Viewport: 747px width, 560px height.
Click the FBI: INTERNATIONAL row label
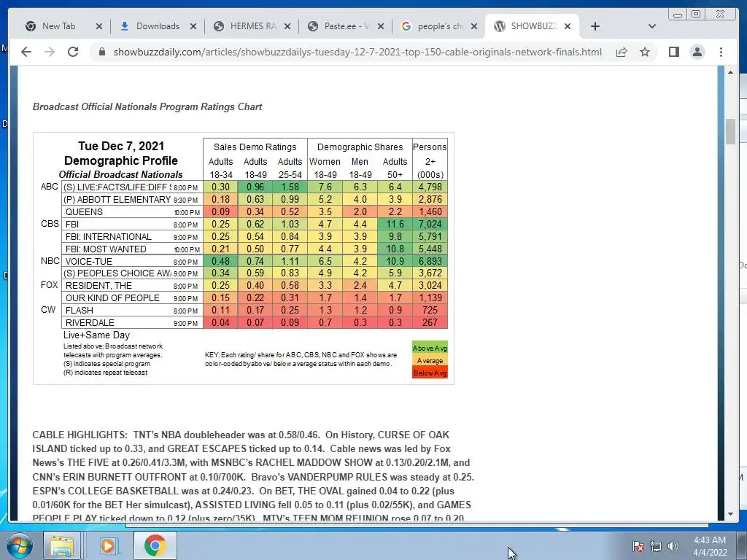(x=109, y=237)
